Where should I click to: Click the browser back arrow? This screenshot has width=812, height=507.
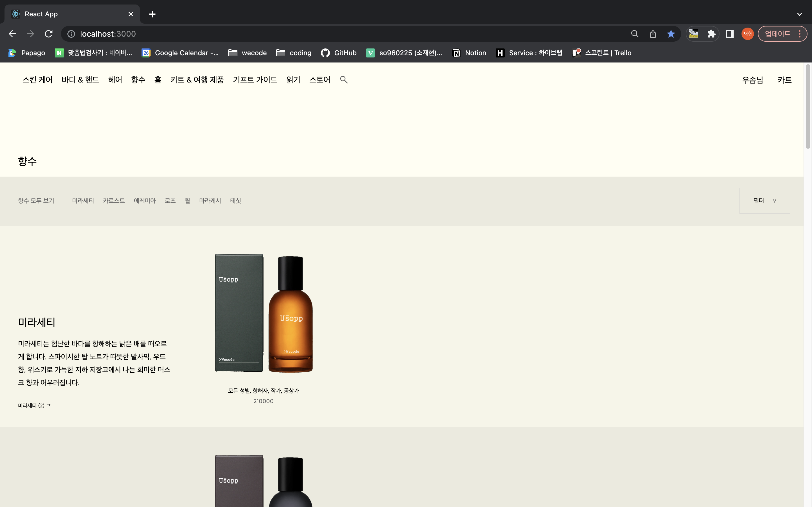[12, 34]
